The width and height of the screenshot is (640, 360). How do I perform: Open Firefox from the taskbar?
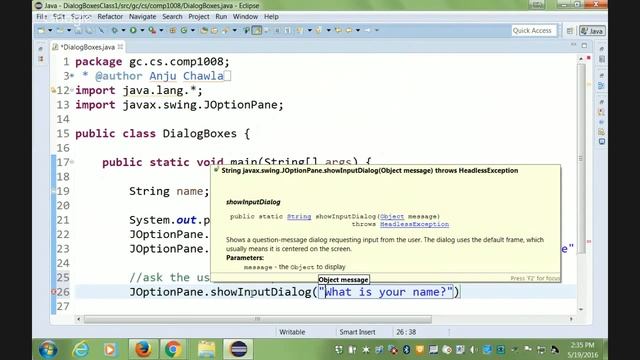(143, 349)
